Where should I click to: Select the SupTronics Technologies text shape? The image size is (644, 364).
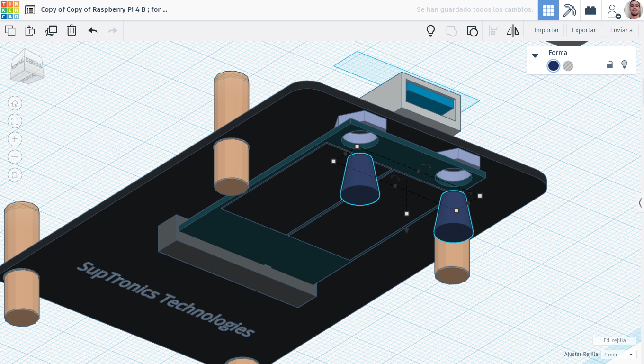click(x=165, y=299)
